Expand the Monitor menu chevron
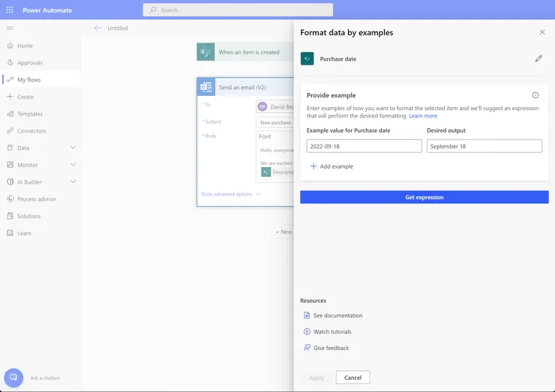 point(73,164)
